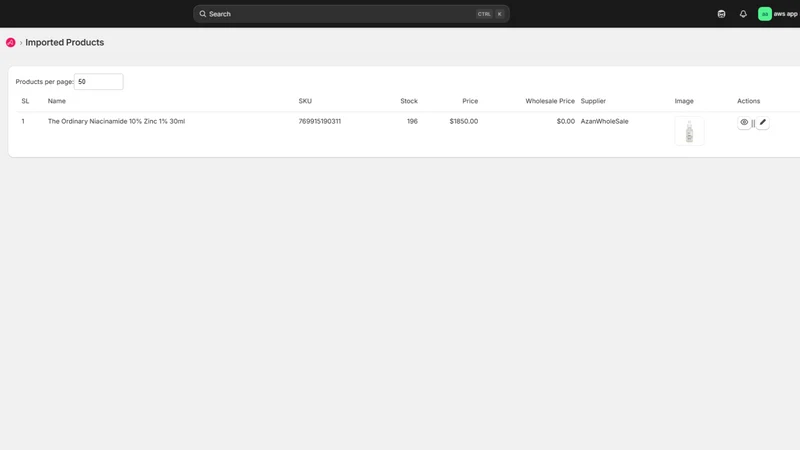This screenshot has width=800, height=450.
Task: Select price value $1850.00
Action: 464,121
